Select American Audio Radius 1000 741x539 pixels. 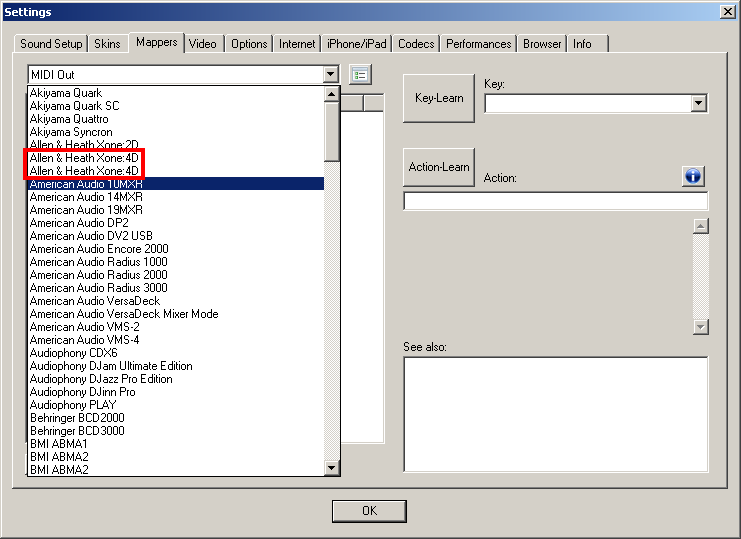tap(176, 262)
